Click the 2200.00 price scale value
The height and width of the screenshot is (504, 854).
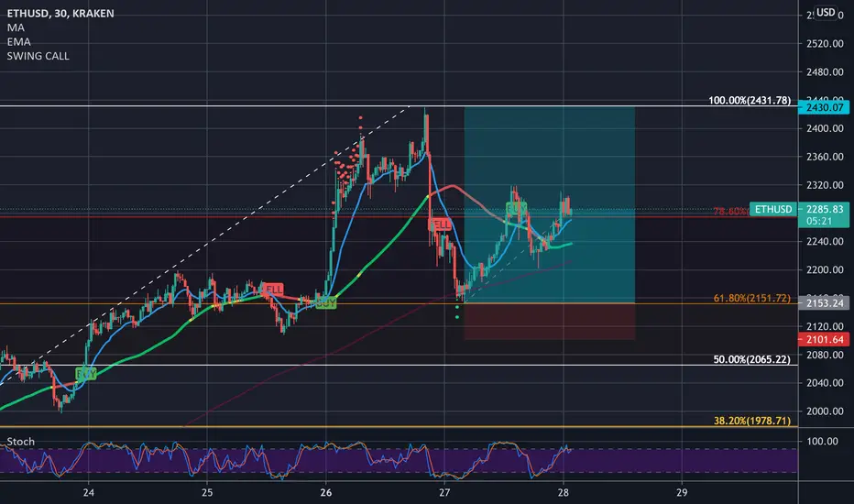[825, 269]
